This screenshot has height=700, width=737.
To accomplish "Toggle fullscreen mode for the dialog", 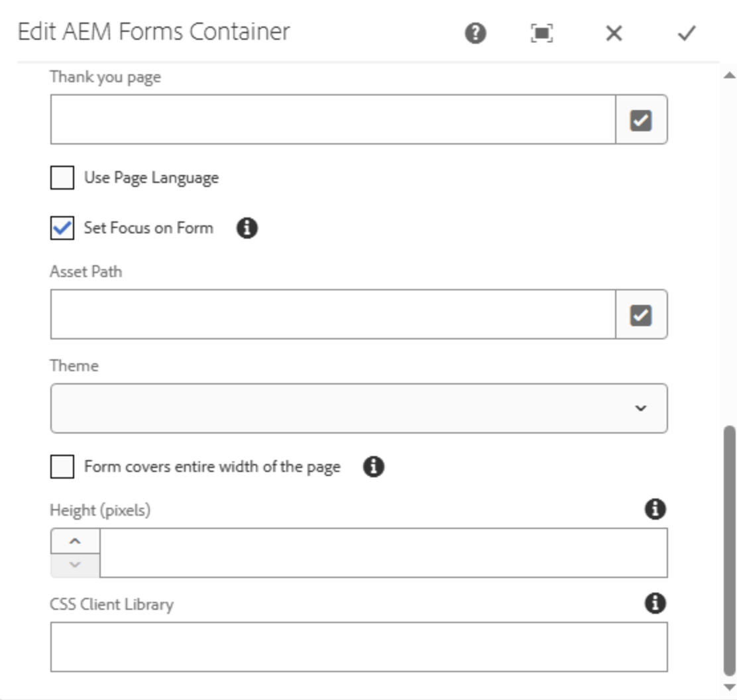I will click(541, 33).
